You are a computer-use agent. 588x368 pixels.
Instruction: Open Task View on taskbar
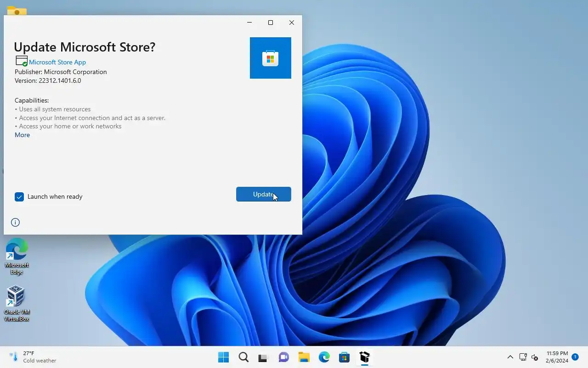(263, 357)
